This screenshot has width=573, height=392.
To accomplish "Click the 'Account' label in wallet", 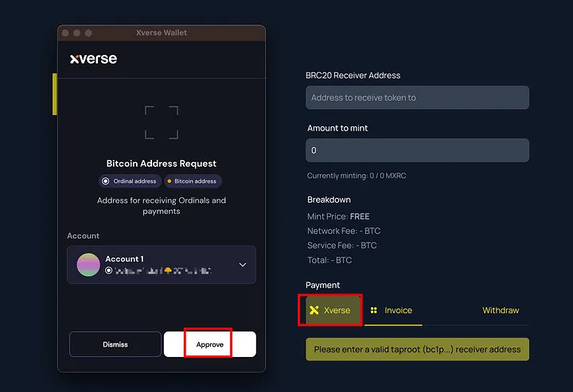I will coord(84,236).
